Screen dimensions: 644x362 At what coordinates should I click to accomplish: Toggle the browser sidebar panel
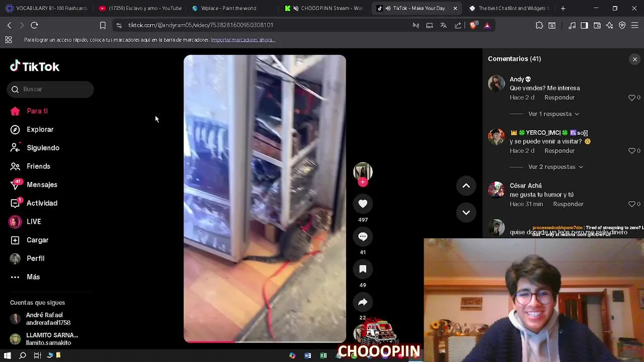pyautogui.click(x=584, y=25)
